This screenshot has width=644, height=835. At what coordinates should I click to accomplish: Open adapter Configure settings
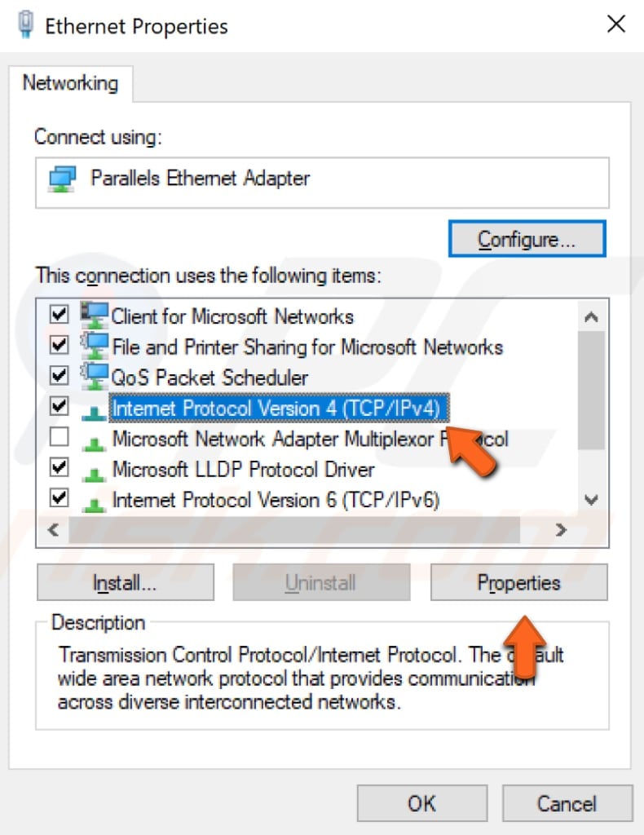point(527,238)
